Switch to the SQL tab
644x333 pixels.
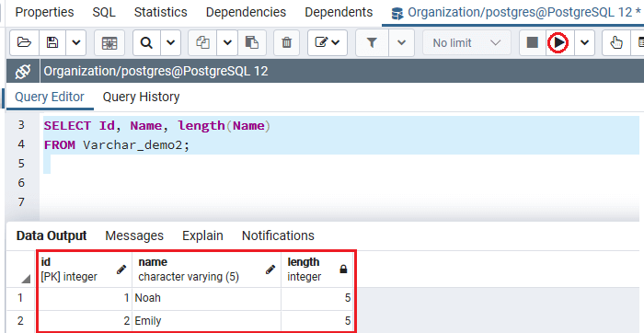click(104, 12)
